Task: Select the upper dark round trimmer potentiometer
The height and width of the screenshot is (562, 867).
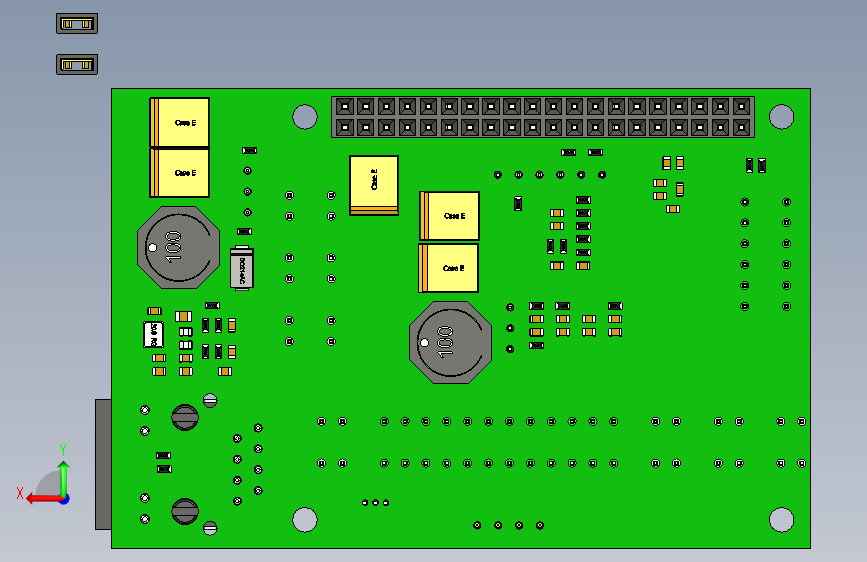Action: coord(185,418)
